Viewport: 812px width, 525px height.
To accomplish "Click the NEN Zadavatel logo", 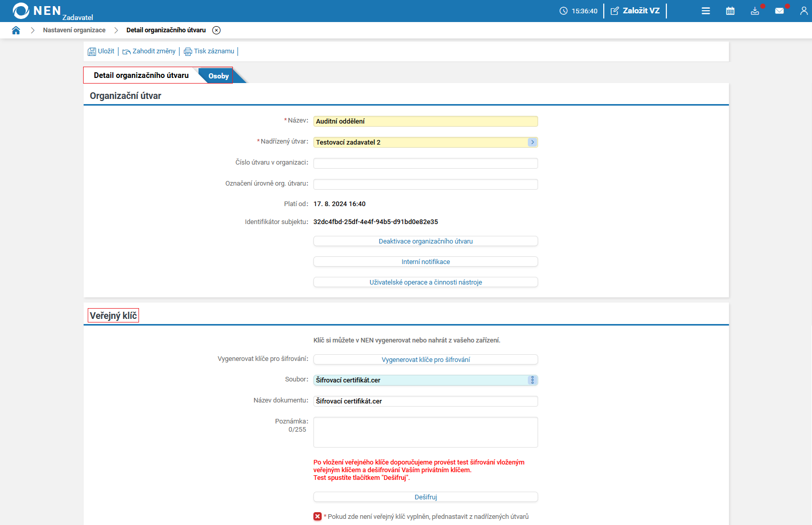I will [x=52, y=11].
